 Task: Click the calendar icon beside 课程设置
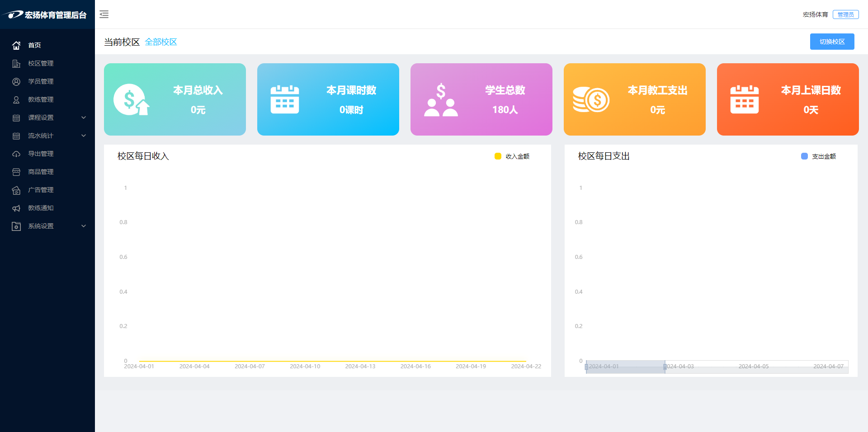[x=16, y=117]
